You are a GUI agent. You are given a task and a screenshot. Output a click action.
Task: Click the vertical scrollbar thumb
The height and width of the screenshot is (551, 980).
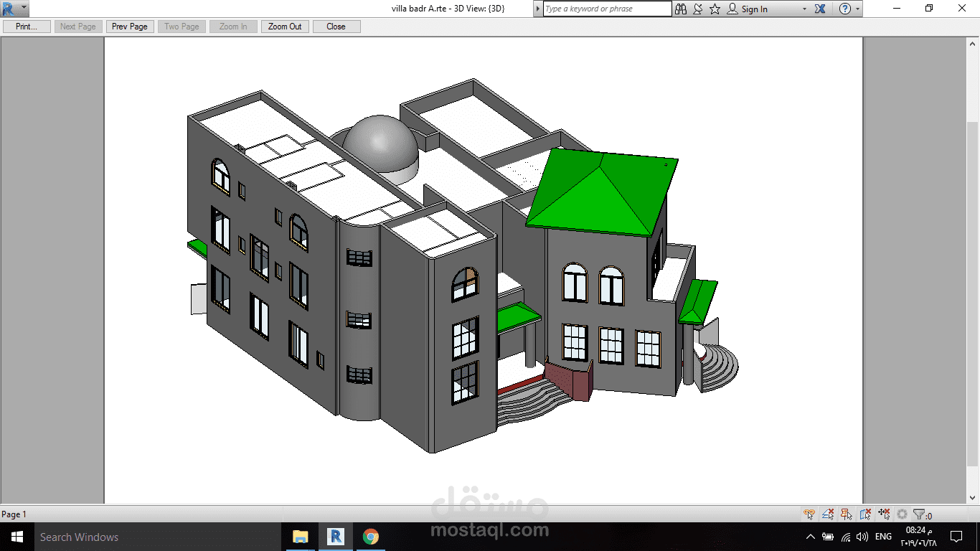tap(973, 294)
